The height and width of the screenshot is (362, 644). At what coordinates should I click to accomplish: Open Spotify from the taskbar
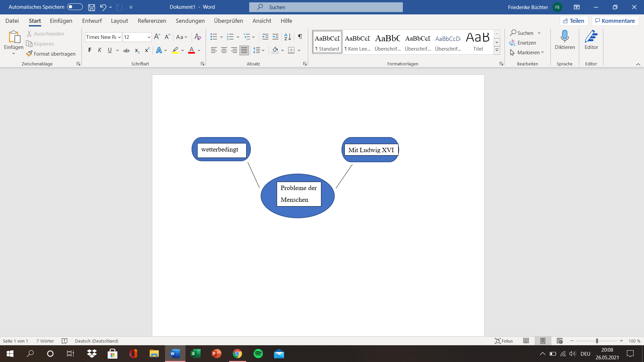(258, 354)
